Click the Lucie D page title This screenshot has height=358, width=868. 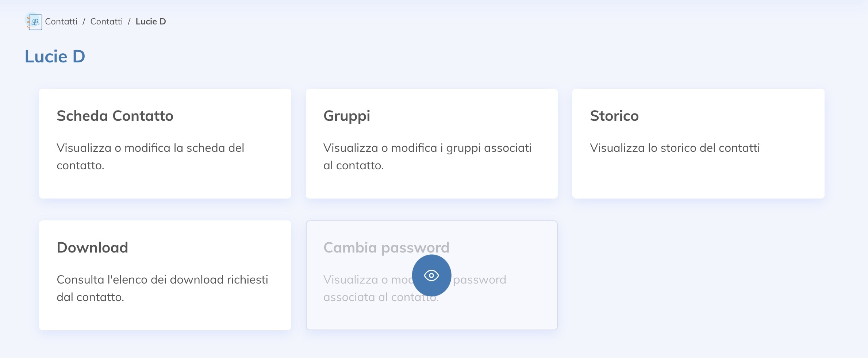[55, 56]
